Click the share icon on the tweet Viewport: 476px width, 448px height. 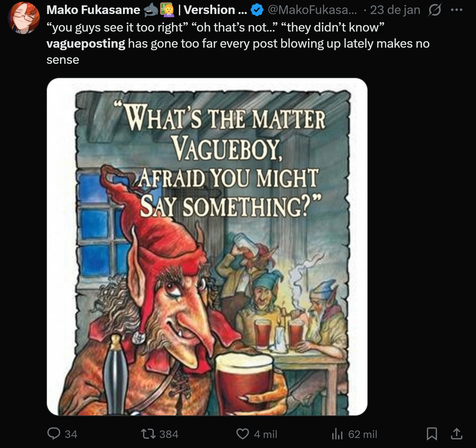coord(456,434)
